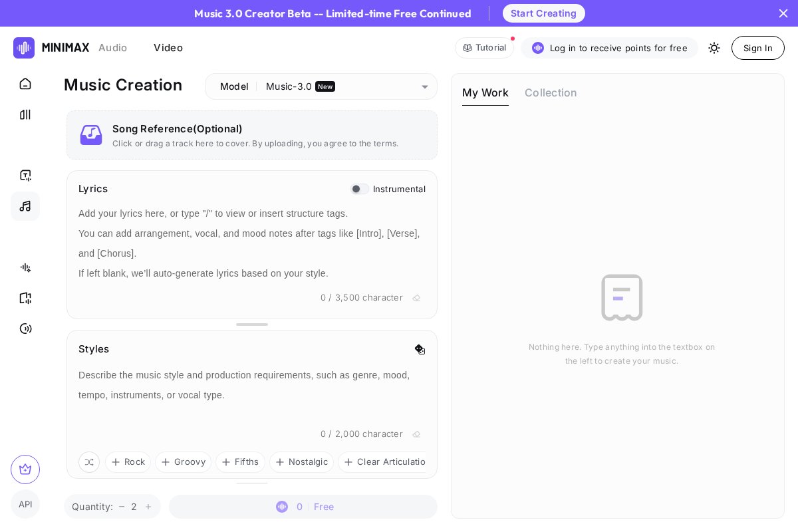Screen dimensions: 798x532
Task: Clear lyrics with the eraser icon
Action: point(416,298)
